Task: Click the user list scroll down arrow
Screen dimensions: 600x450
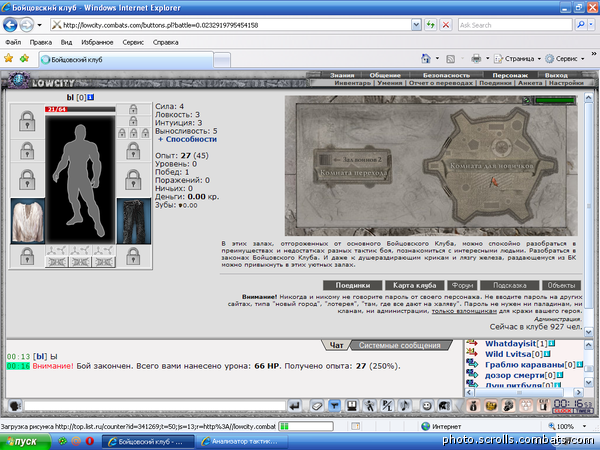Action: pos(589,382)
